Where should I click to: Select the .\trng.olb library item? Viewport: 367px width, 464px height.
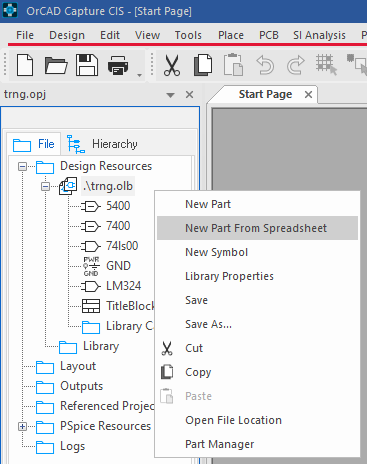coord(108,186)
